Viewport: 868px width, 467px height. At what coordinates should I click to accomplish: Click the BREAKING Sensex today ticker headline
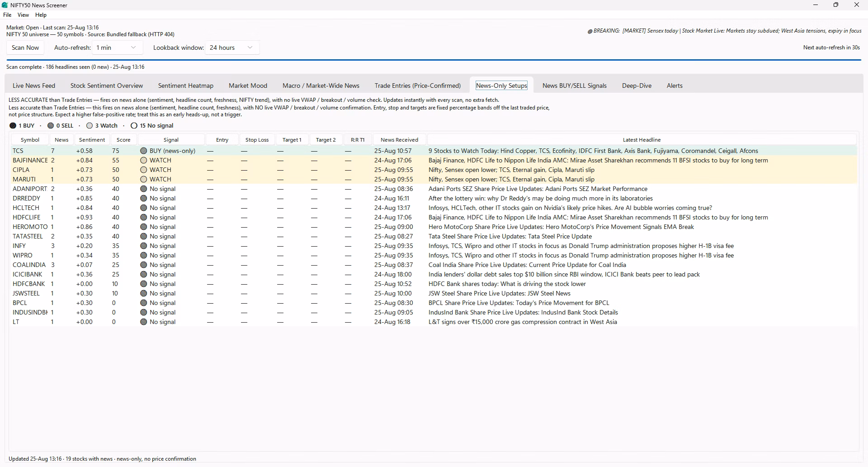[742, 31]
